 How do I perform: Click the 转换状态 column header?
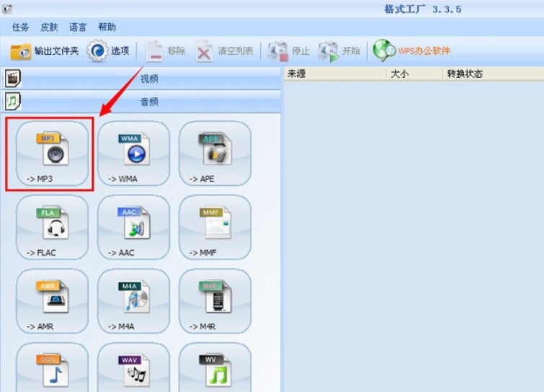click(494, 74)
